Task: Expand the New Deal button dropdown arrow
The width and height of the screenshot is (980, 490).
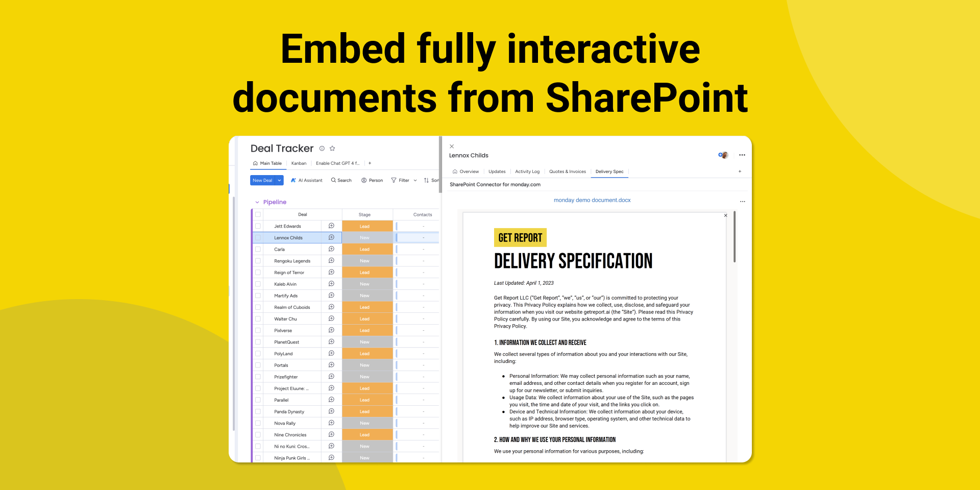Action: (280, 180)
